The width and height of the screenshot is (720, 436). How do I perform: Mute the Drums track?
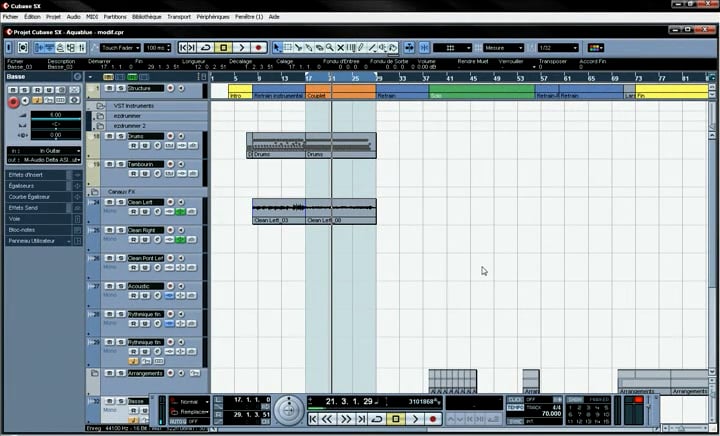109,136
